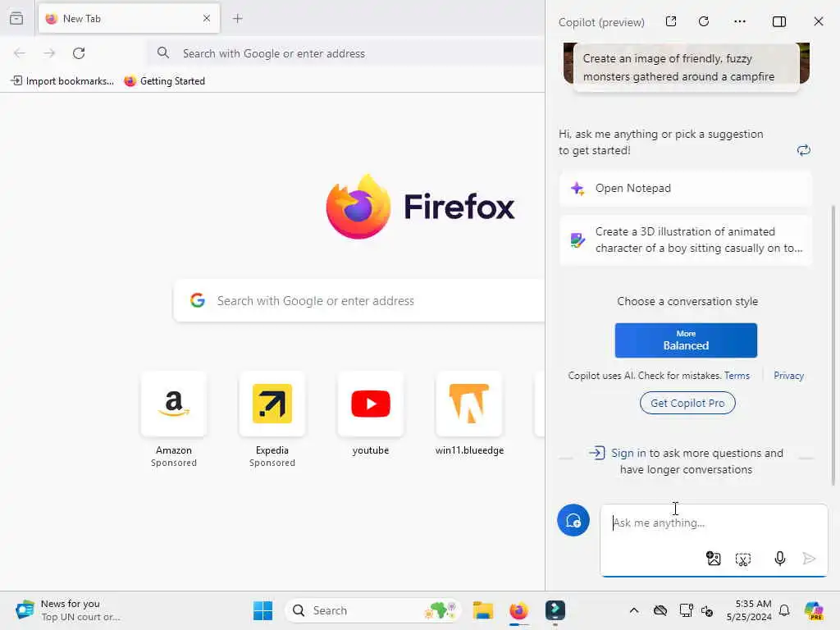Toggle the Copilot side pane layout

click(x=779, y=21)
